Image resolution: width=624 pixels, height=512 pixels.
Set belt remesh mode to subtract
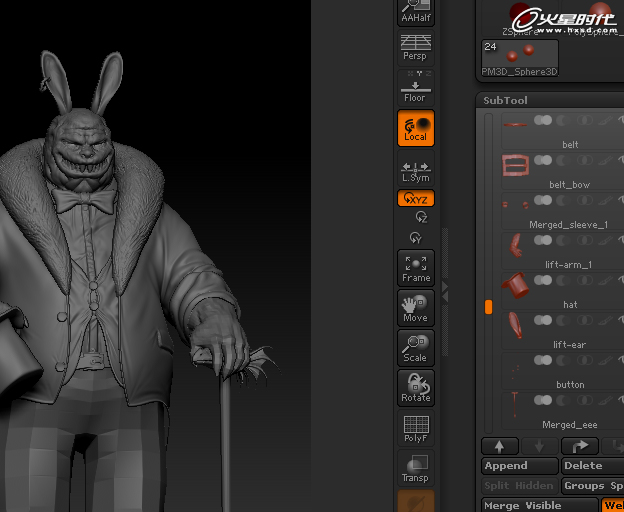click(x=563, y=120)
